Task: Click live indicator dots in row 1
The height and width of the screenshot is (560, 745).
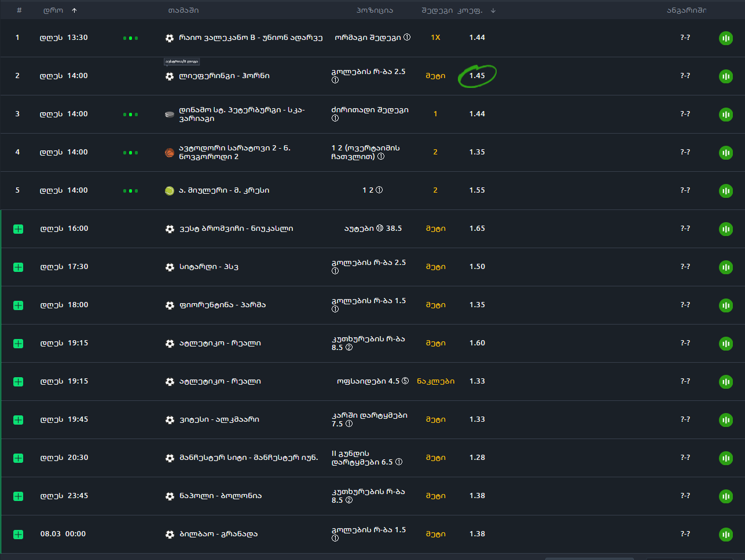Action: pos(130,38)
